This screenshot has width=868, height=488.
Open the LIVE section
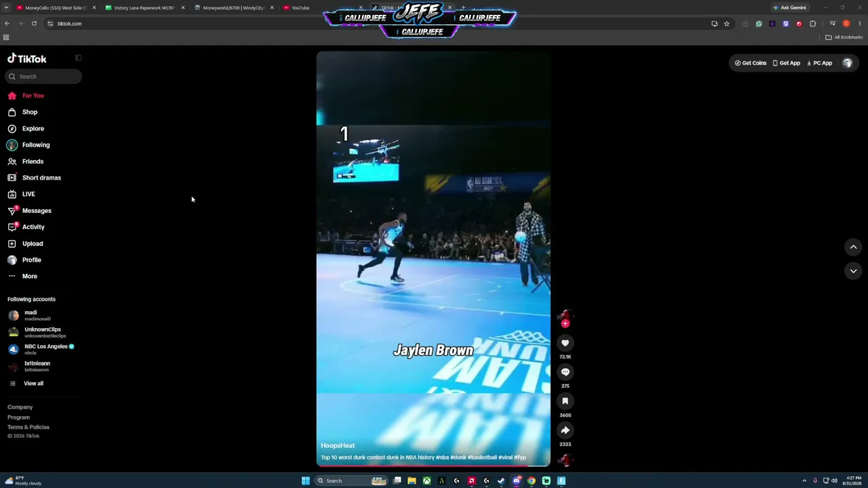coord(22,195)
